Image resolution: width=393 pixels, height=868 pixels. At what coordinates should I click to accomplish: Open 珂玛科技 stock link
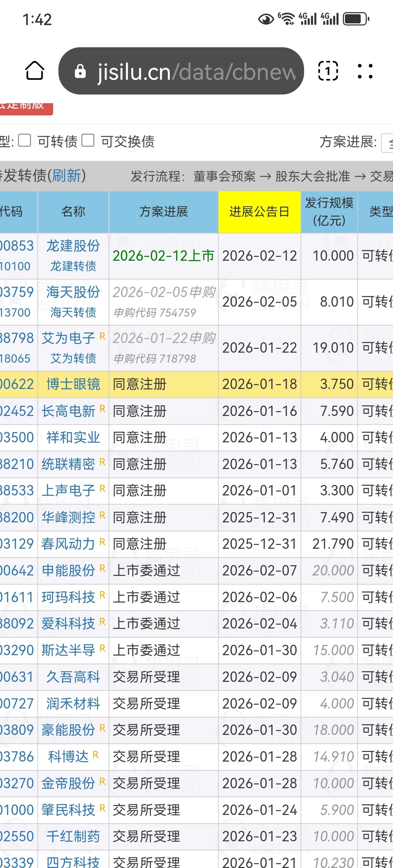(x=68, y=597)
